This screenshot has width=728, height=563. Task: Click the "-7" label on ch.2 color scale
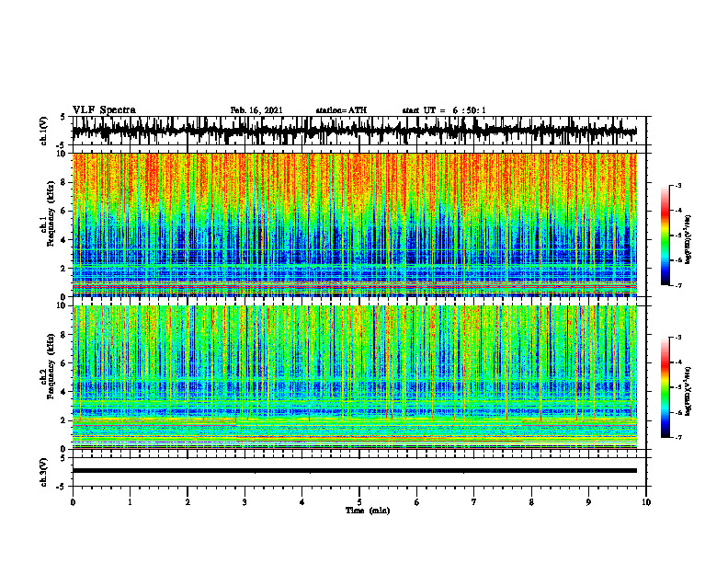pyautogui.click(x=678, y=438)
